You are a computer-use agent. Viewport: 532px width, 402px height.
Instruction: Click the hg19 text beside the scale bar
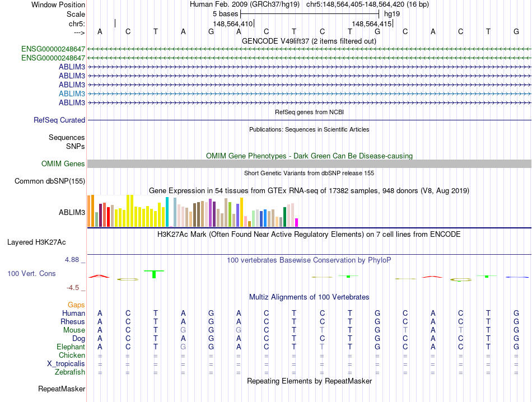pyautogui.click(x=392, y=14)
